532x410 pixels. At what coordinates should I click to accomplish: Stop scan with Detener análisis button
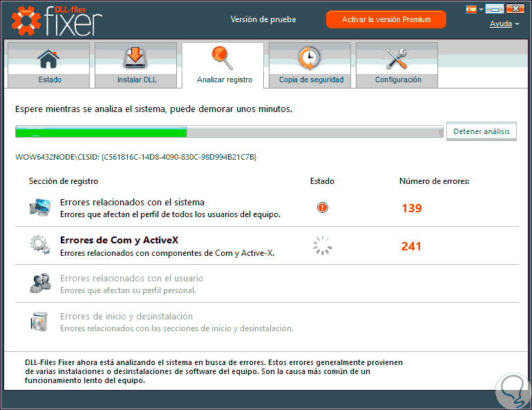tap(482, 131)
